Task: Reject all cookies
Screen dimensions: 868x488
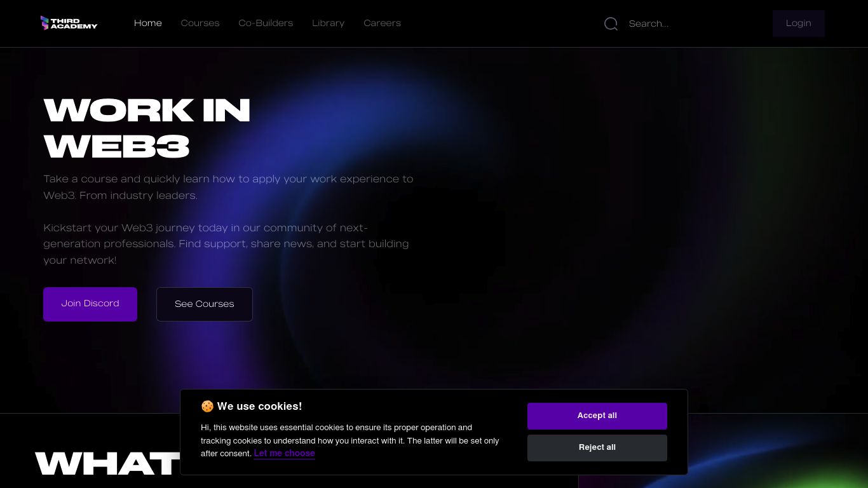Action: click(x=597, y=447)
